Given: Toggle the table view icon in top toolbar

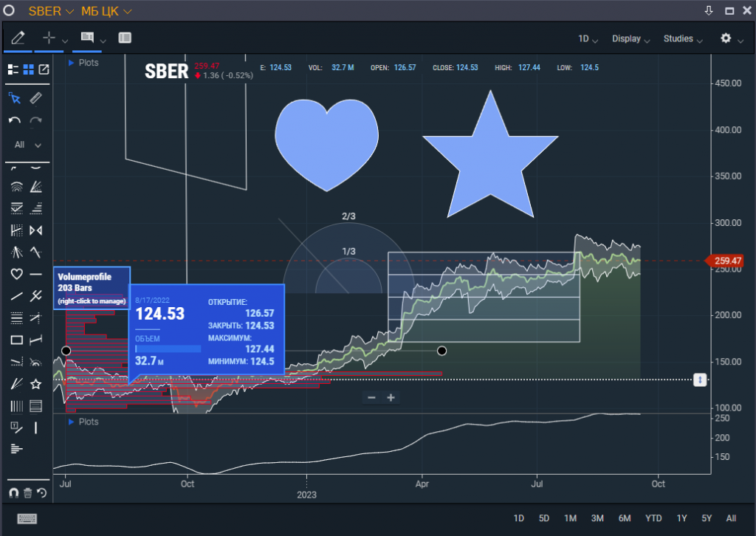Looking at the screenshot, I should [125, 38].
